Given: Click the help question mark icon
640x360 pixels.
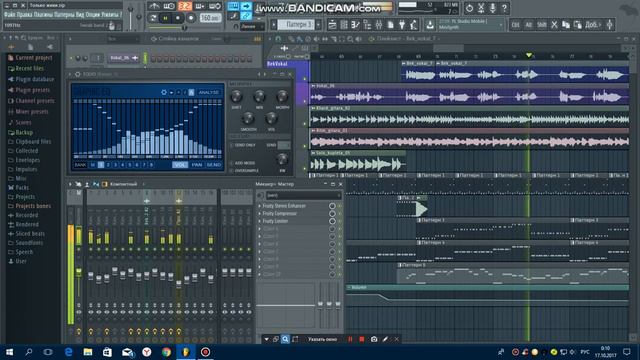Looking at the screenshot, I should (x=504, y=8).
